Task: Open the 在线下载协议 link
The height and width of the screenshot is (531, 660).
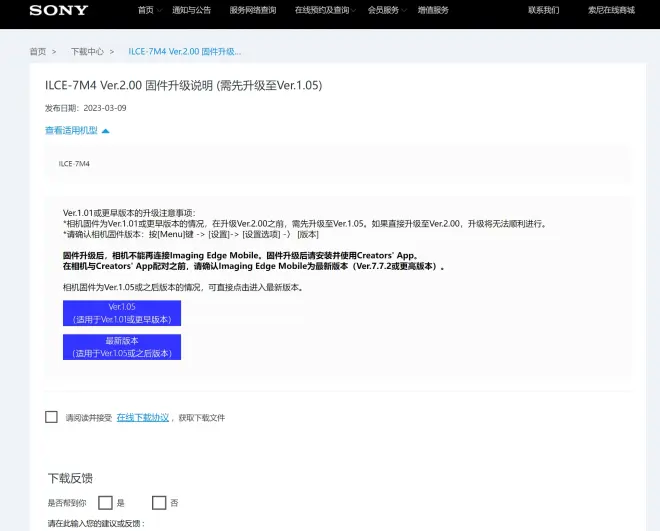Action: point(143,417)
